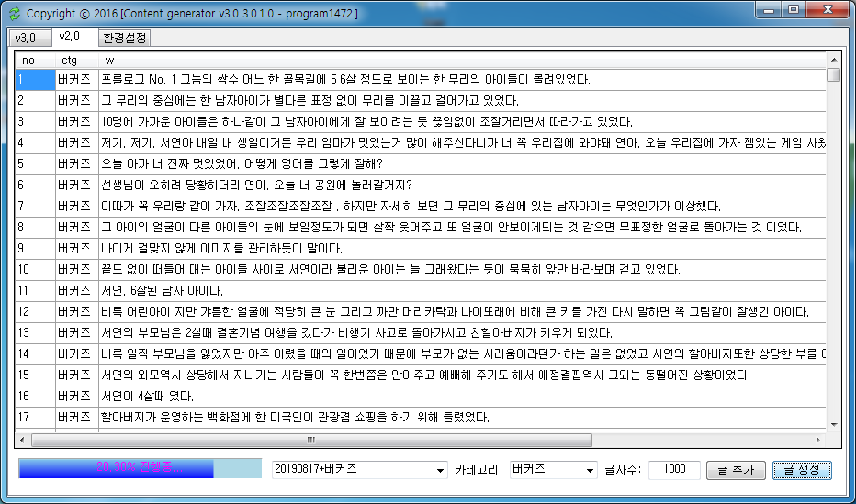Click the horizontal scrollbar right arrow
Viewport: 856px width, 504px height.
(819, 440)
